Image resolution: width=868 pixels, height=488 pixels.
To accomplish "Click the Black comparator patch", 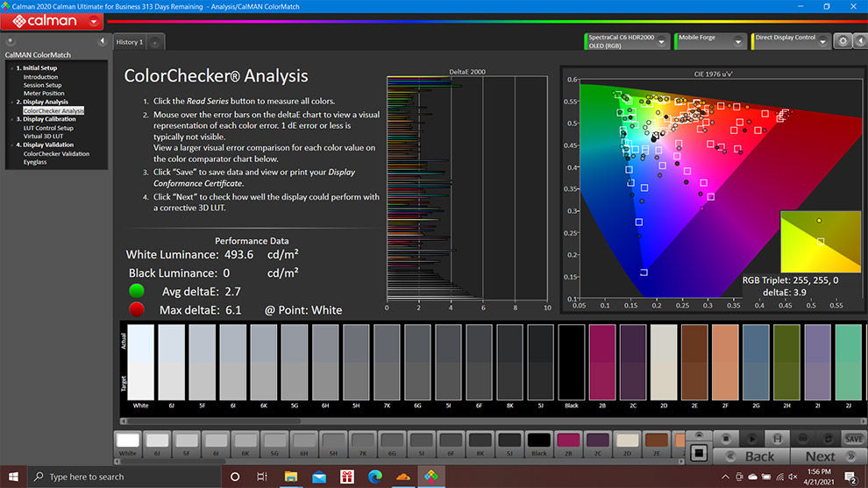I will tap(572, 362).
